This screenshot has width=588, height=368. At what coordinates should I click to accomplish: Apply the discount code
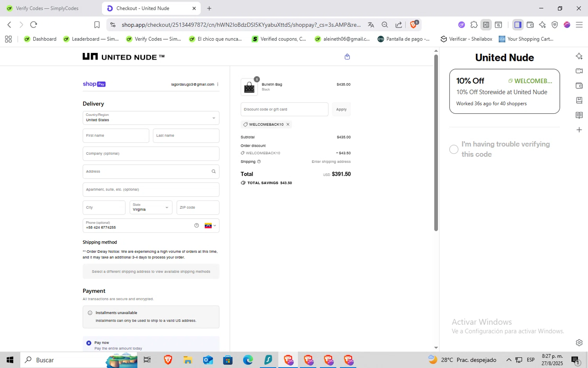[341, 109]
